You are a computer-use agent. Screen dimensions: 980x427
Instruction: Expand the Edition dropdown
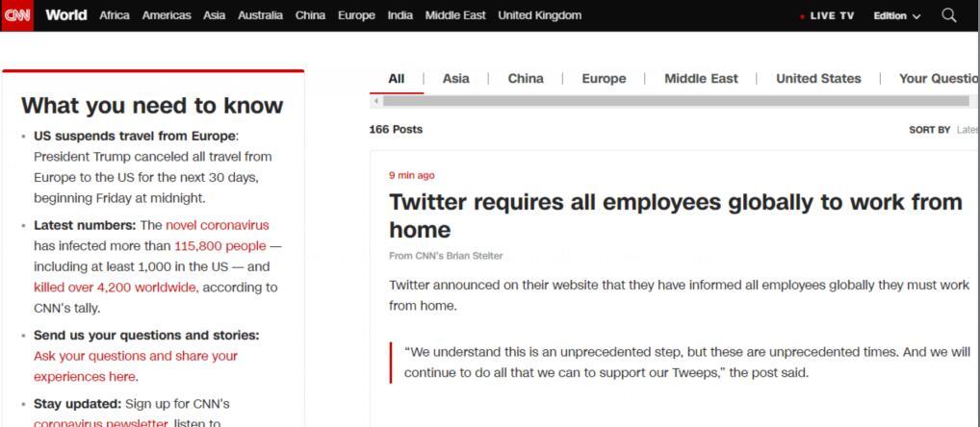[x=897, y=16]
